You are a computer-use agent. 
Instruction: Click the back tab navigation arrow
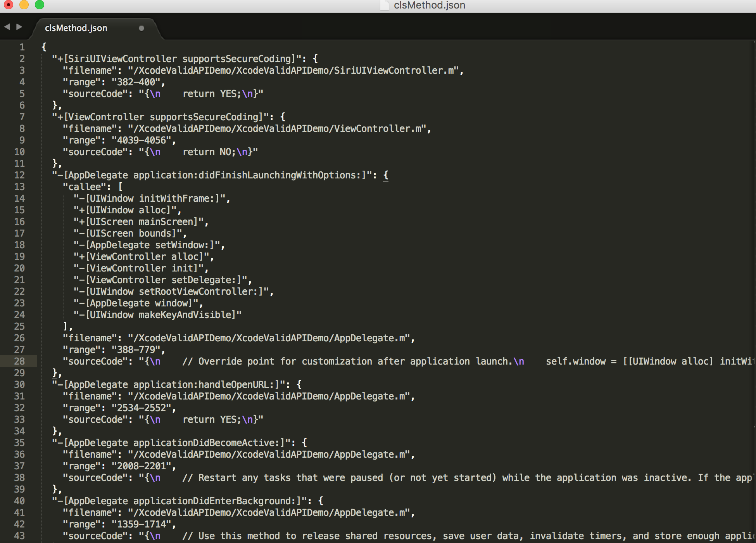coord(7,27)
